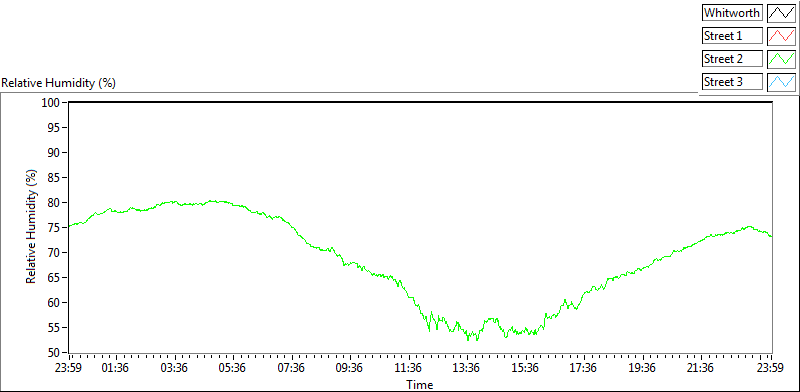Select the Street 3 legend label

point(732,81)
